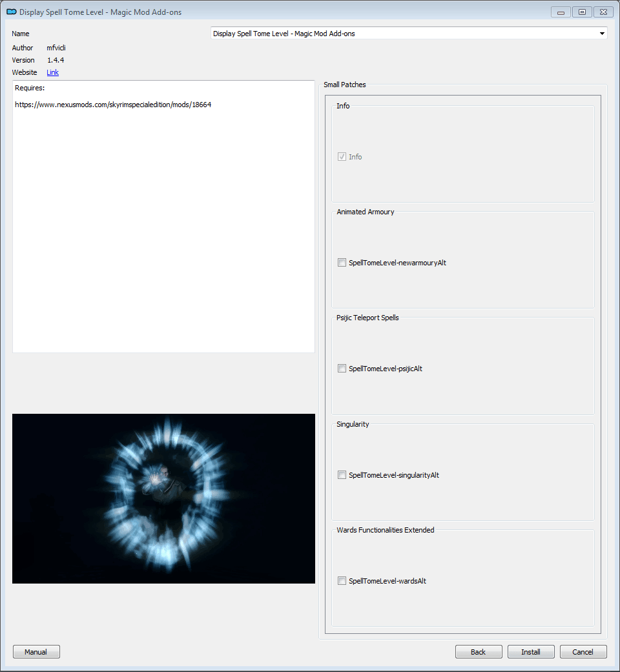Start installation with the Install button
Screen dimensions: 620x672
[x=531, y=651]
